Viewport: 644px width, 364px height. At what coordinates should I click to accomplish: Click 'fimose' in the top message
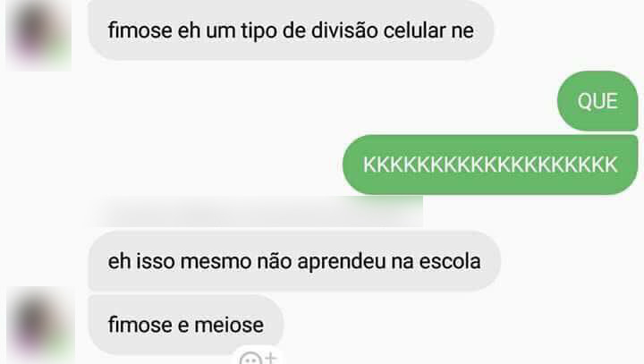tap(140, 30)
